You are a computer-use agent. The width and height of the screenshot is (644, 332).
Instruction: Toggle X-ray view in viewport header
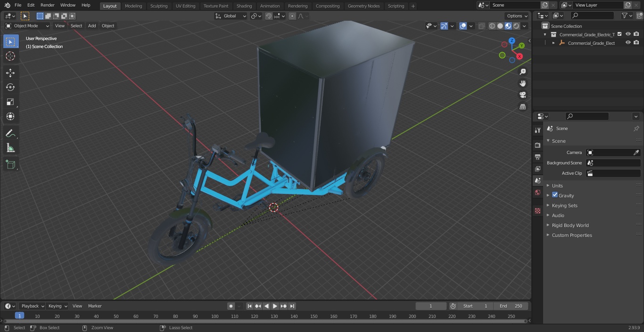pos(481,26)
